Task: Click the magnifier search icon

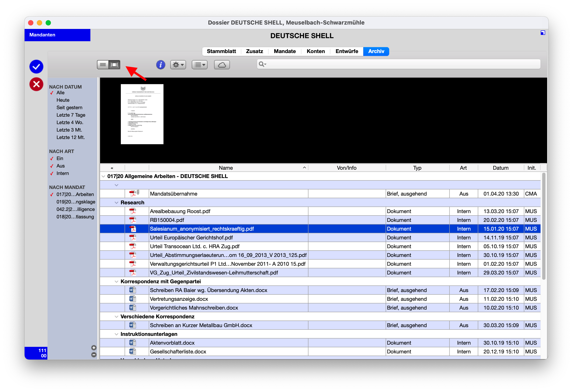Action: 262,64
